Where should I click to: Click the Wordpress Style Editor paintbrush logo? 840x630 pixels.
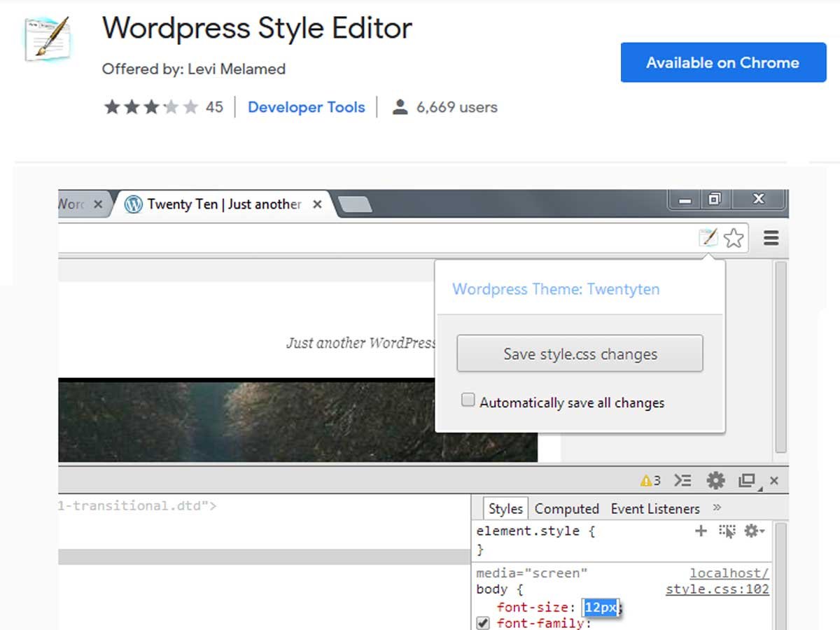pyautogui.click(x=48, y=38)
